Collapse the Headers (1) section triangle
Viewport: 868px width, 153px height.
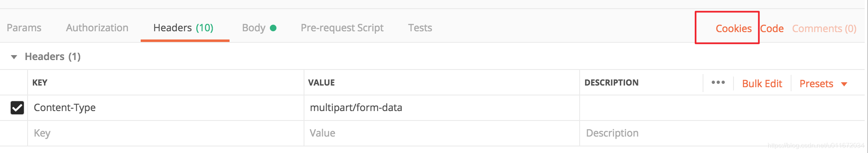[x=14, y=57]
